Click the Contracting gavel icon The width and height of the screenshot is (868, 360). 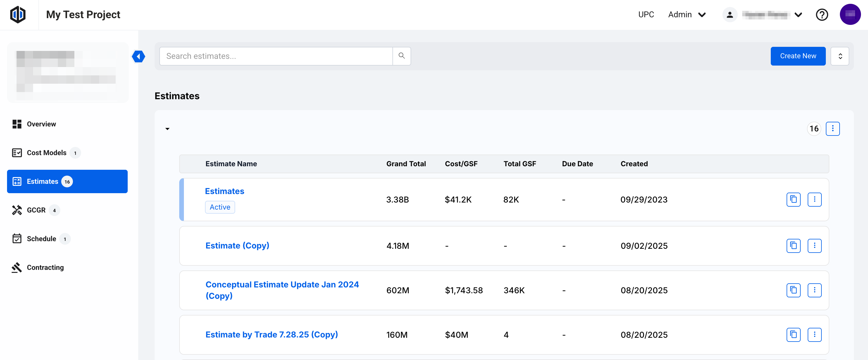coord(17,268)
